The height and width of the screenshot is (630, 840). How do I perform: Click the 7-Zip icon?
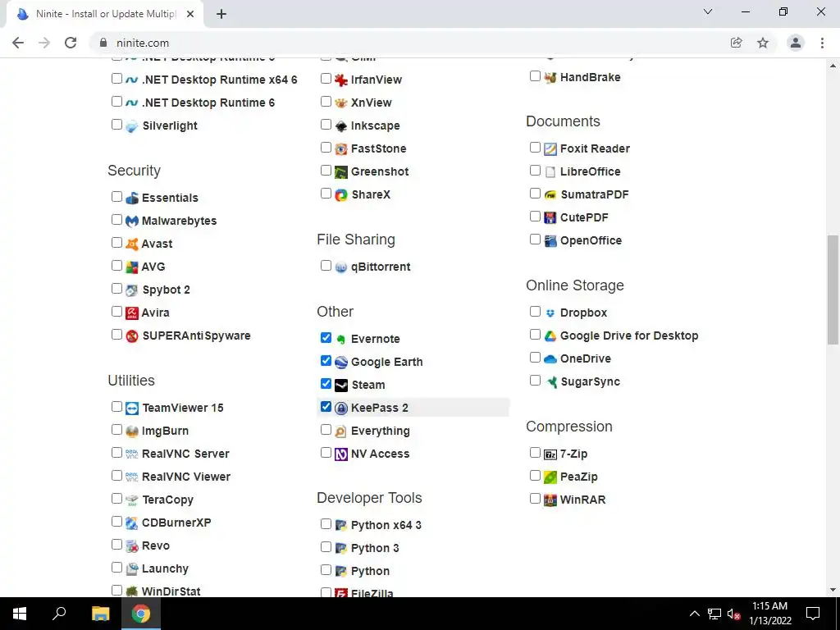550,454
